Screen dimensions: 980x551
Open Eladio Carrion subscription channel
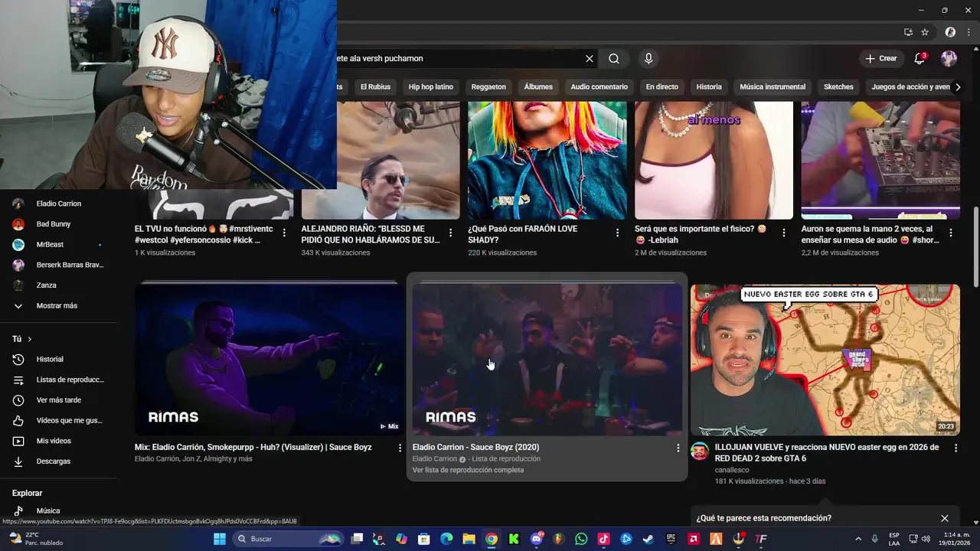pos(59,204)
